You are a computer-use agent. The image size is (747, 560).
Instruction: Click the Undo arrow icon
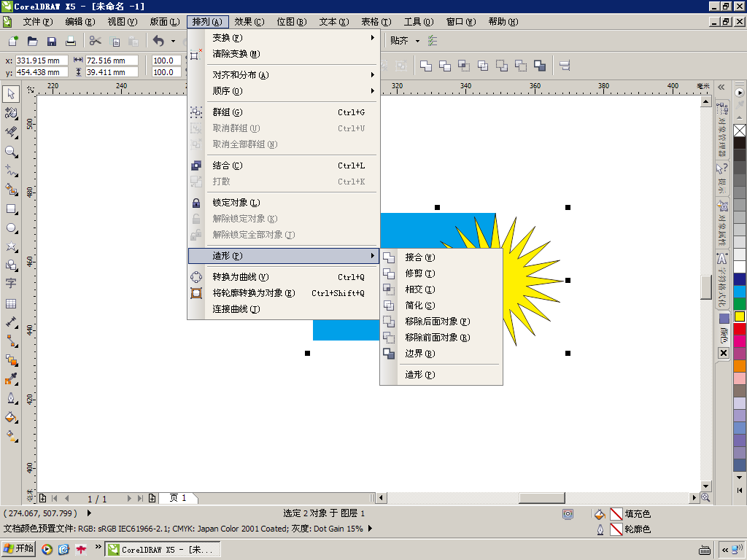158,41
